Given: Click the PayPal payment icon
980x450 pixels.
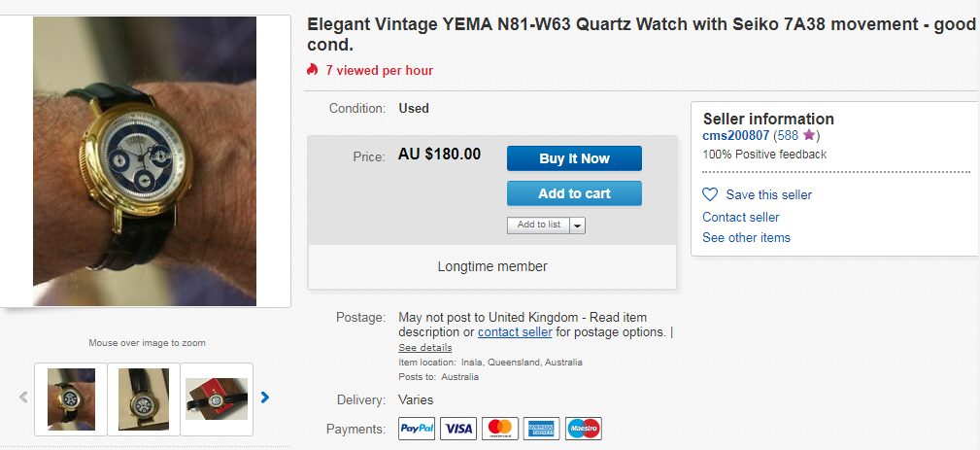Looking at the screenshot, I should point(417,429).
